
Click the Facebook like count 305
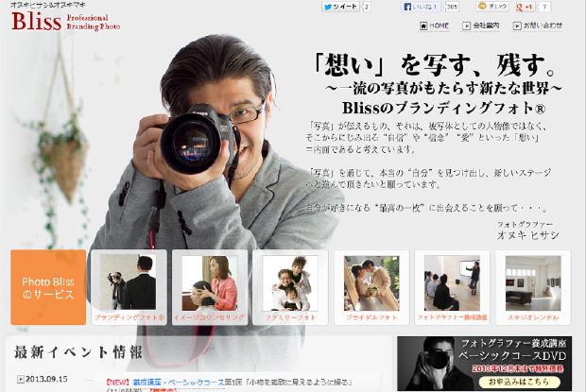point(452,7)
